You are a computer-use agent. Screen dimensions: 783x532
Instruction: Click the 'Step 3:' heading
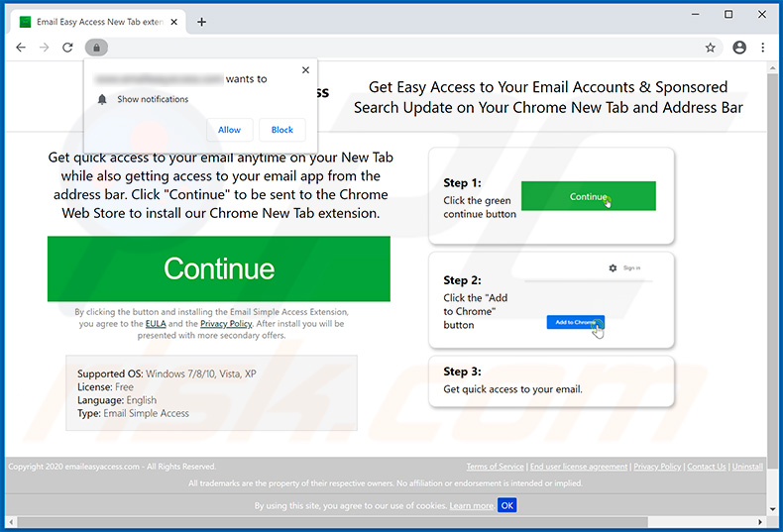coord(463,372)
